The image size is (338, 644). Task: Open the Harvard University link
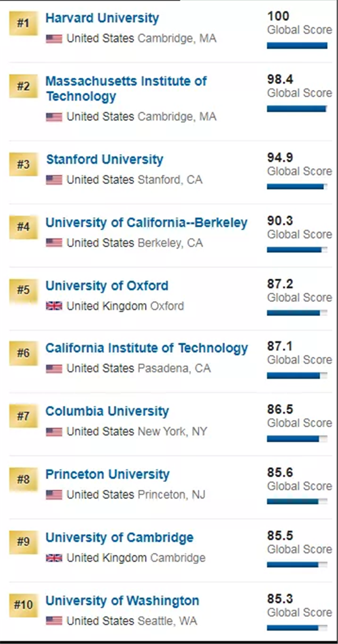point(102,19)
